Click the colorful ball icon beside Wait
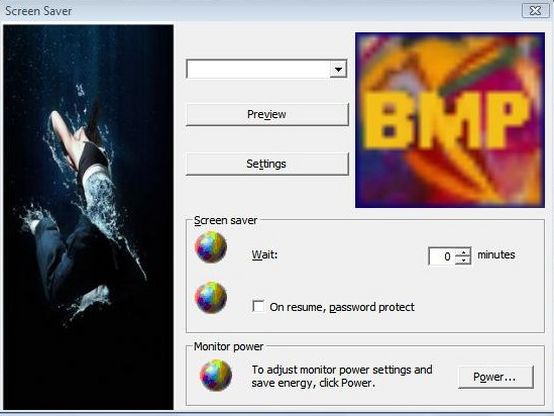Screen dimensions: 554x416 [x=211, y=247]
